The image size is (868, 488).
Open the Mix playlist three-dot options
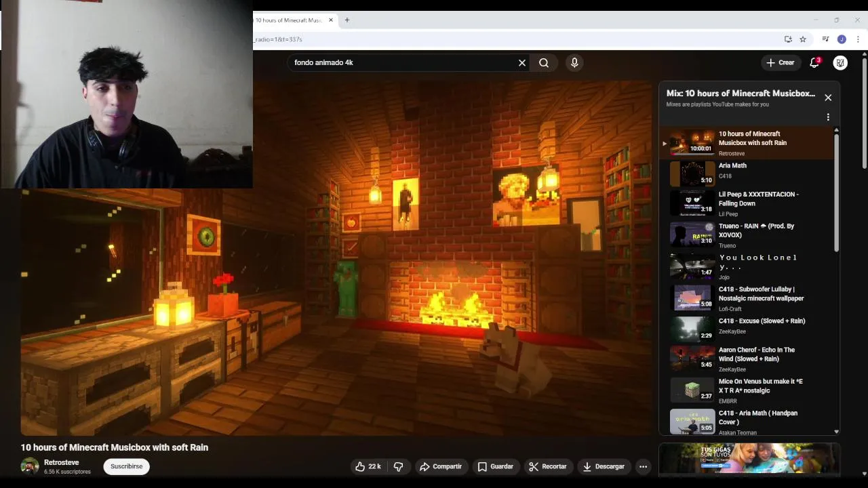coord(828,117)
